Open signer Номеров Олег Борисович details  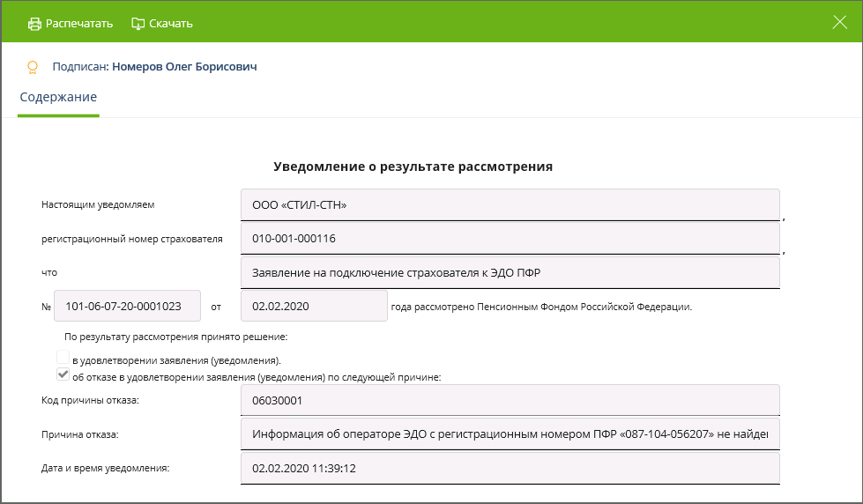point(184,66)
